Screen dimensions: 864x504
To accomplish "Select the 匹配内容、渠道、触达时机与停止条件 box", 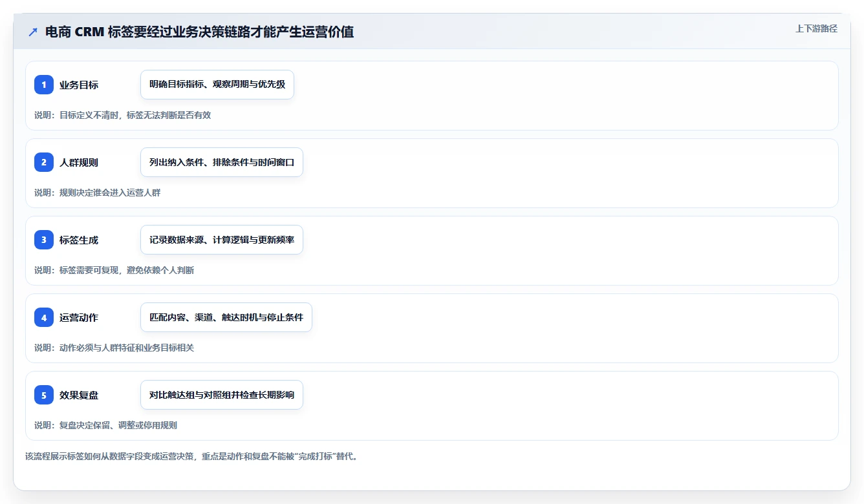I will pos(226,317).
